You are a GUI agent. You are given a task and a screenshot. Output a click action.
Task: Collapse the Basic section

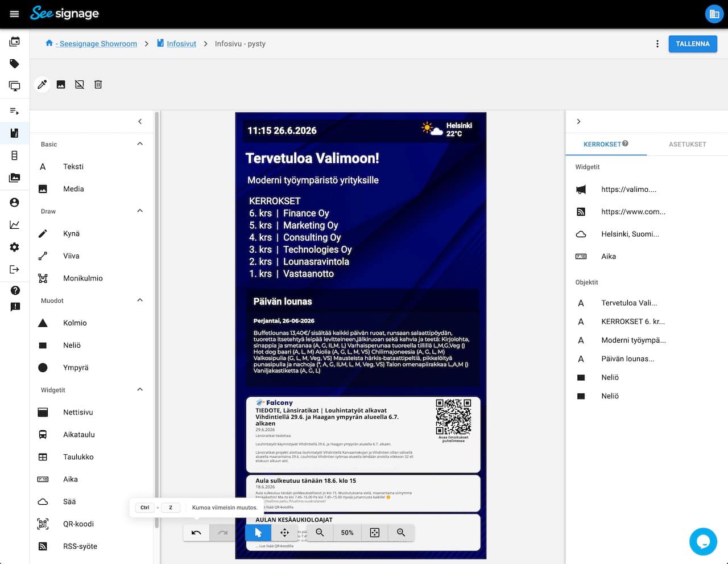pos(140,144)
